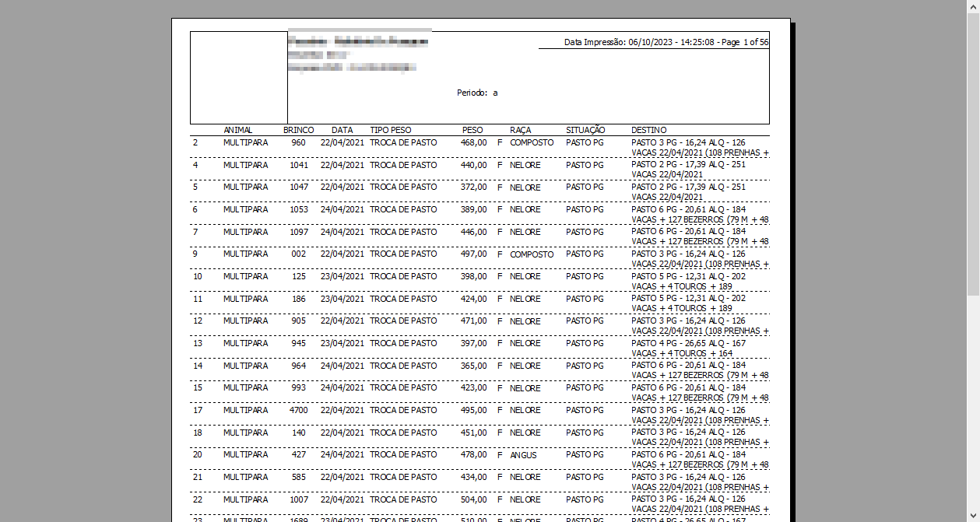Select brinco value 186
The width and height of the screenshot is (980, 522).
299,299
